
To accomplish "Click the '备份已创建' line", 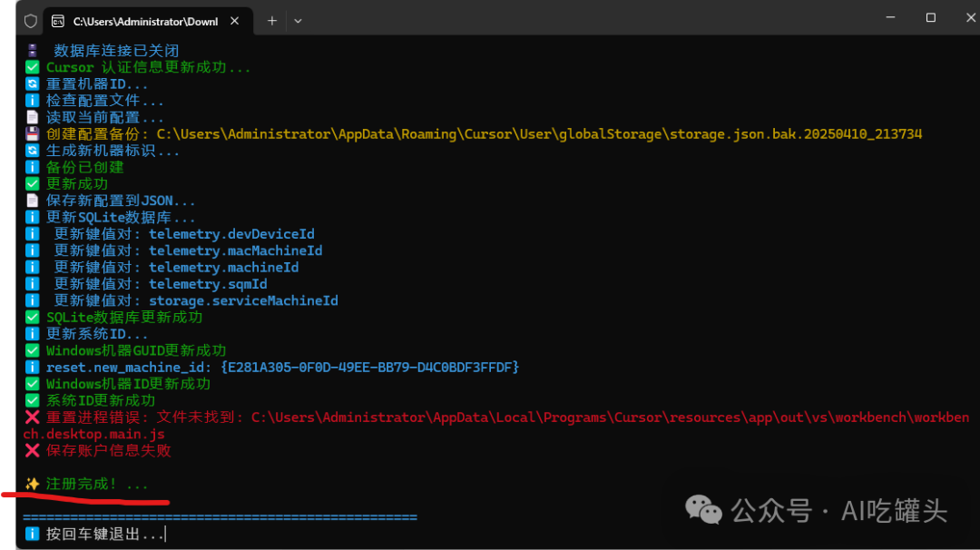I will [x=85, y=168].
